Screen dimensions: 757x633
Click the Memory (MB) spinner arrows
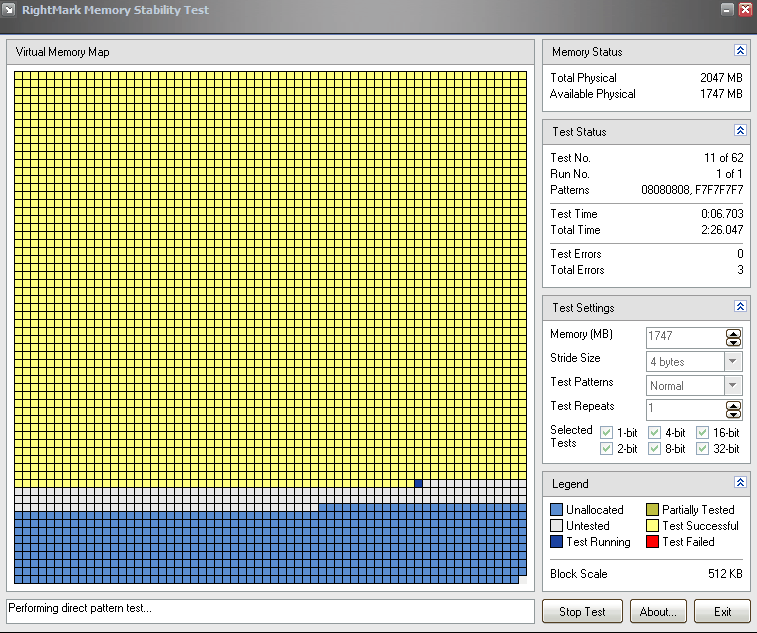(733, 338)
